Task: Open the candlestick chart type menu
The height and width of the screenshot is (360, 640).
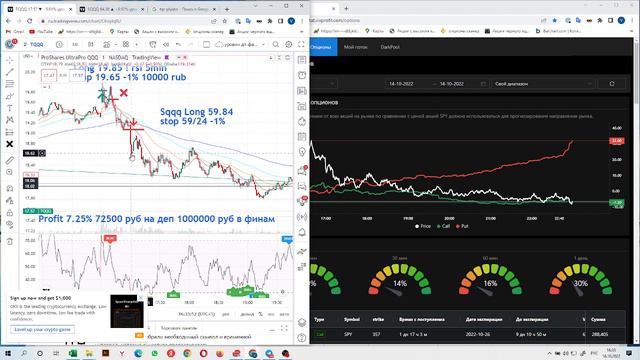Action: point(91,44)
